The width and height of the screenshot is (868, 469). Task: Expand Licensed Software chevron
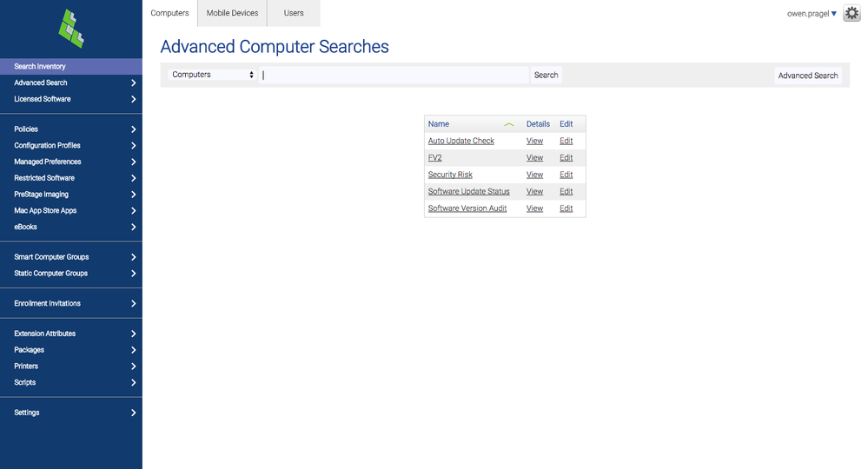[x=134, y=99]
